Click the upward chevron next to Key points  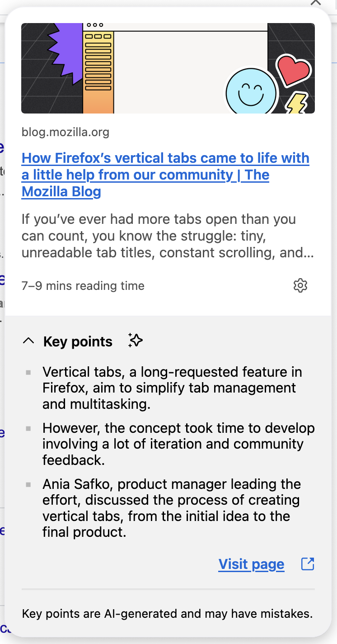pyautogui.click(x=28, y=341)
